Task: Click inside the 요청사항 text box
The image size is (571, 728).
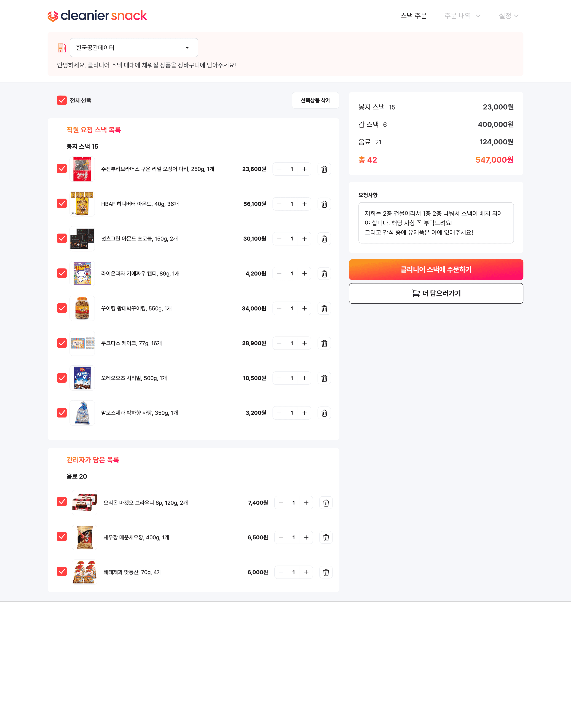Action: (436, 223)
